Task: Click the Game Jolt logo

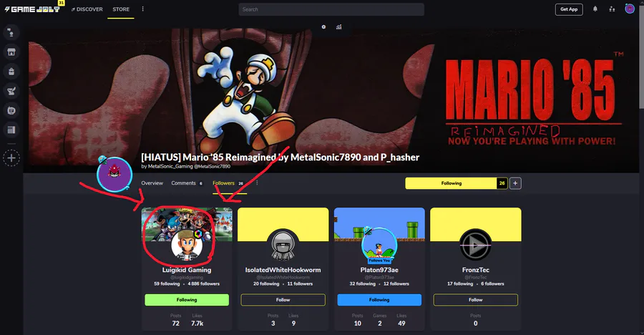Action: [32, 9]
